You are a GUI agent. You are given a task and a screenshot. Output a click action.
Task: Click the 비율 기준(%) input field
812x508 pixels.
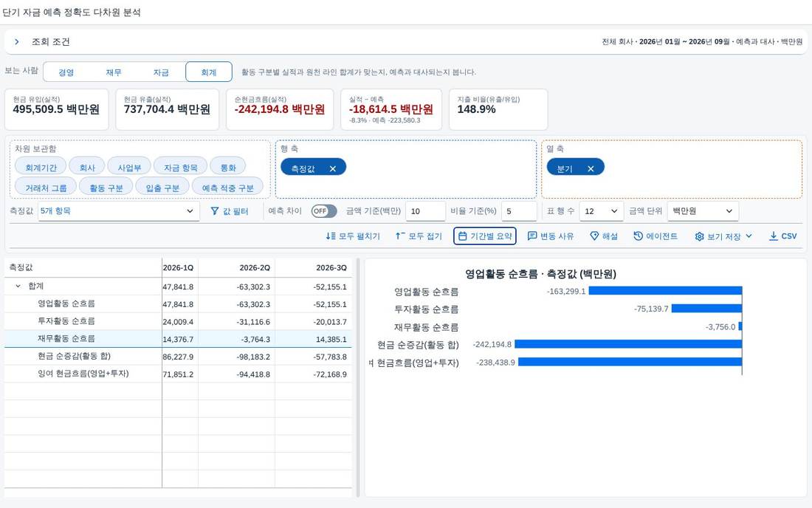[x=519, y=211]
